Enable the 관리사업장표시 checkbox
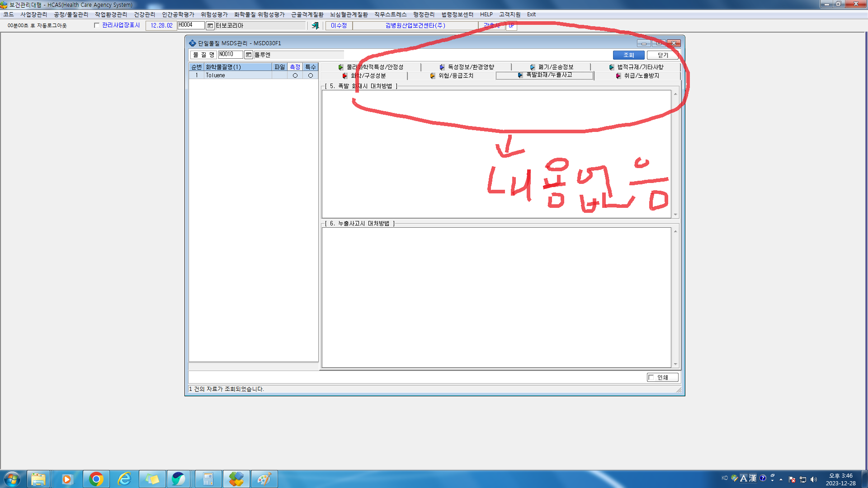This screenshot has width=868, height=488. click(96, 25)
